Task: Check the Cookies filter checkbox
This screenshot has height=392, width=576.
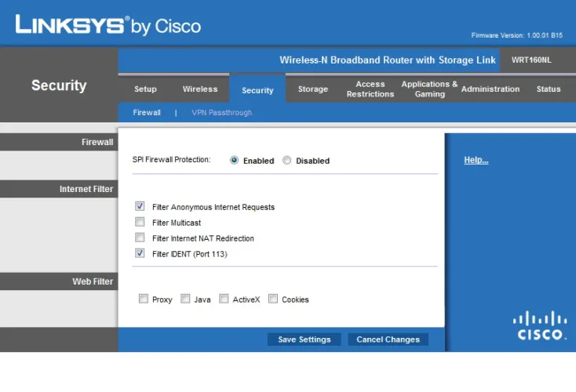Action: [273, 299]
